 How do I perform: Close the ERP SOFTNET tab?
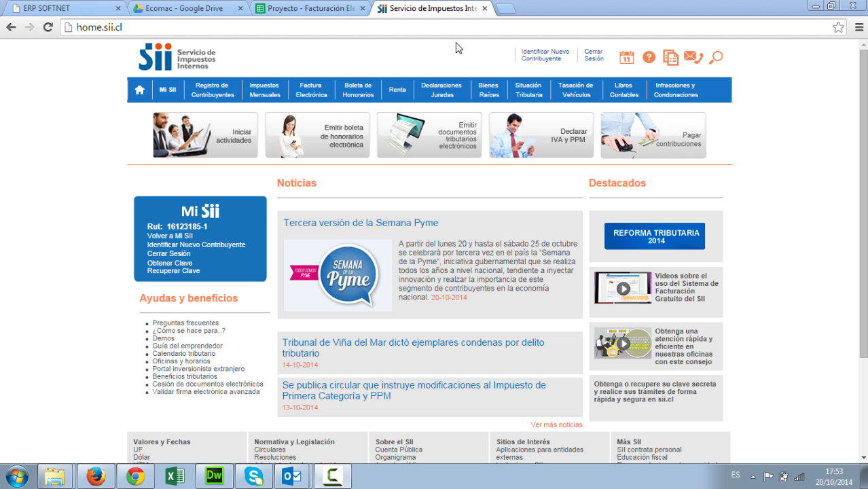click(118, 9)
